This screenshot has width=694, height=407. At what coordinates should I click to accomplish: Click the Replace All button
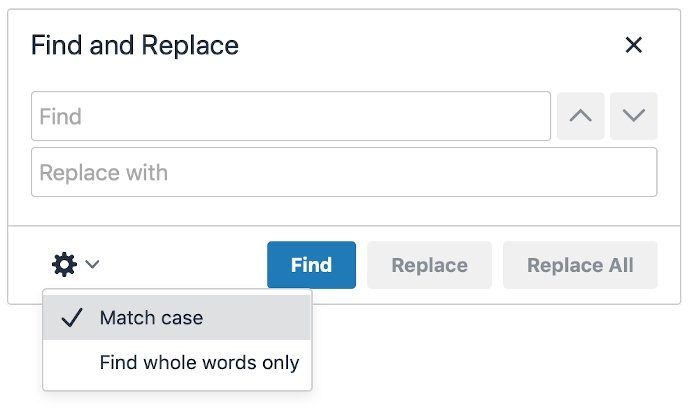point(580,265)
